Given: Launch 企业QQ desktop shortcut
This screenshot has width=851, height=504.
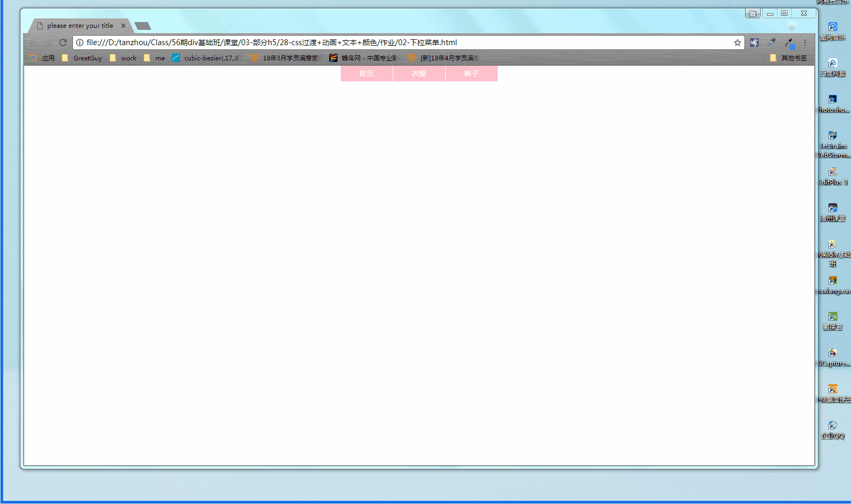Looking at the screenshot, I should tap(833, 429).
